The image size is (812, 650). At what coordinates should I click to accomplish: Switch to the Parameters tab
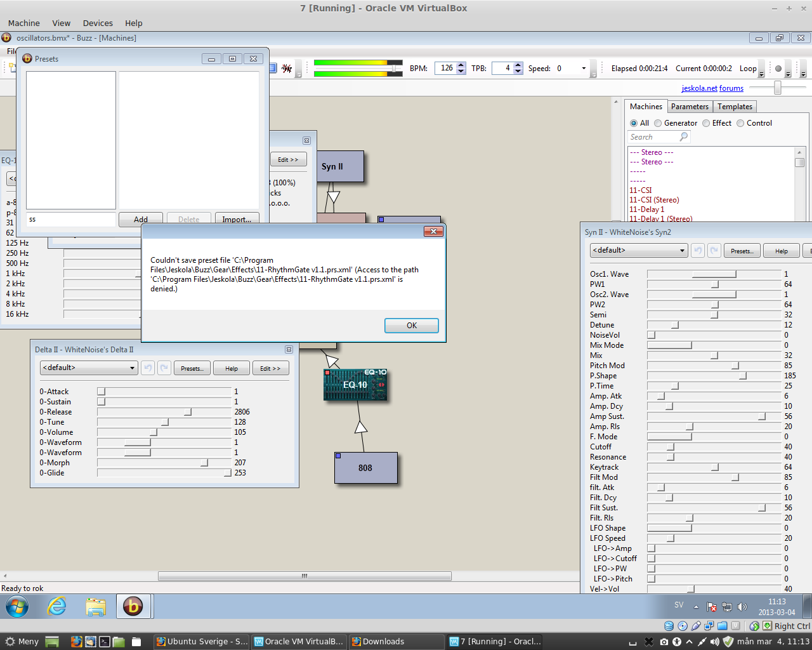tap(690, 107)
